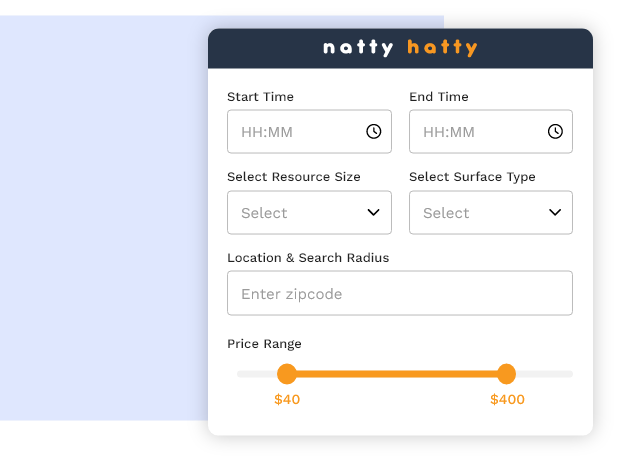The image size is (622, 464).
Task: Click the $40 price value text
Action: click(x=287, y=400)
